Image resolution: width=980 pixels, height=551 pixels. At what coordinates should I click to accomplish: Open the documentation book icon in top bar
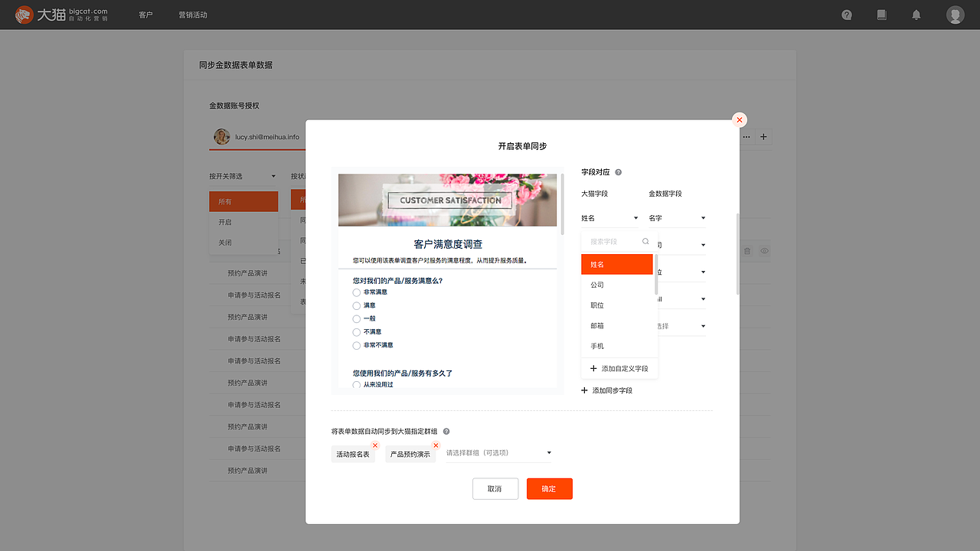[881, 15]
